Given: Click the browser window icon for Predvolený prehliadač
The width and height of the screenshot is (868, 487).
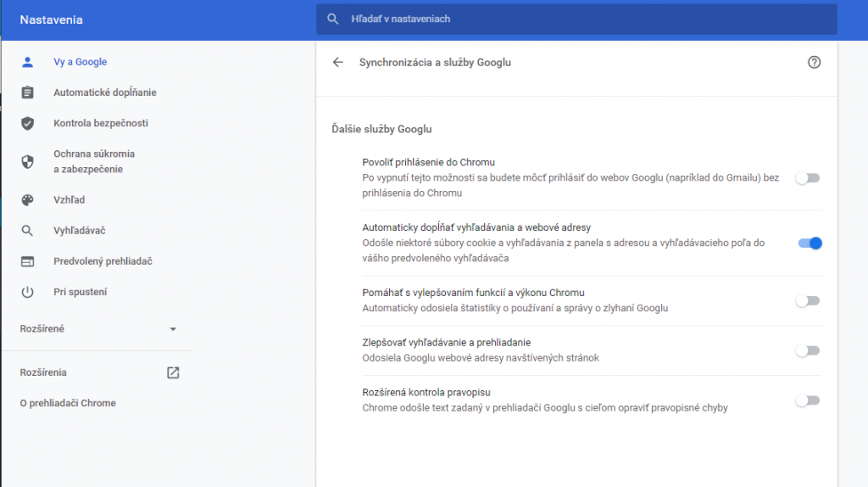Looking at the screenshot, I should coord(27,261).
